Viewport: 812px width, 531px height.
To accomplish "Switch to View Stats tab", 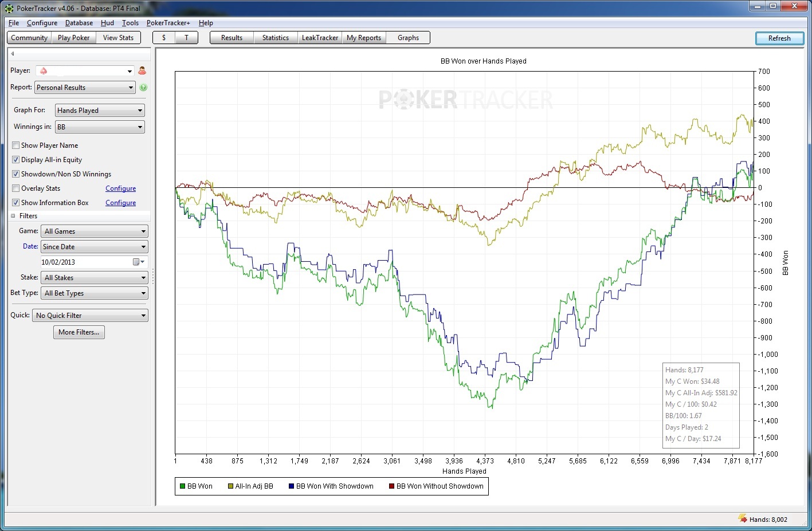I will (x=118, y=38).
